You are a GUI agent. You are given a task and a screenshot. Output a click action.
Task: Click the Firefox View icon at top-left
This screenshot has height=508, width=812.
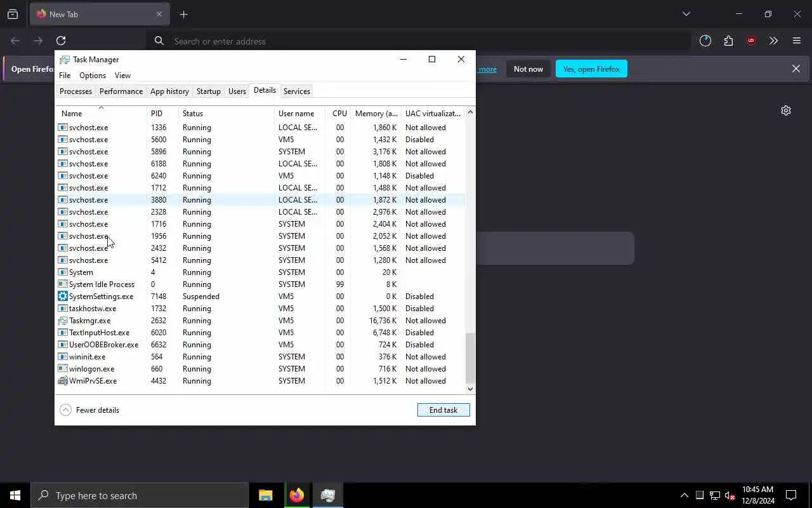13,14
